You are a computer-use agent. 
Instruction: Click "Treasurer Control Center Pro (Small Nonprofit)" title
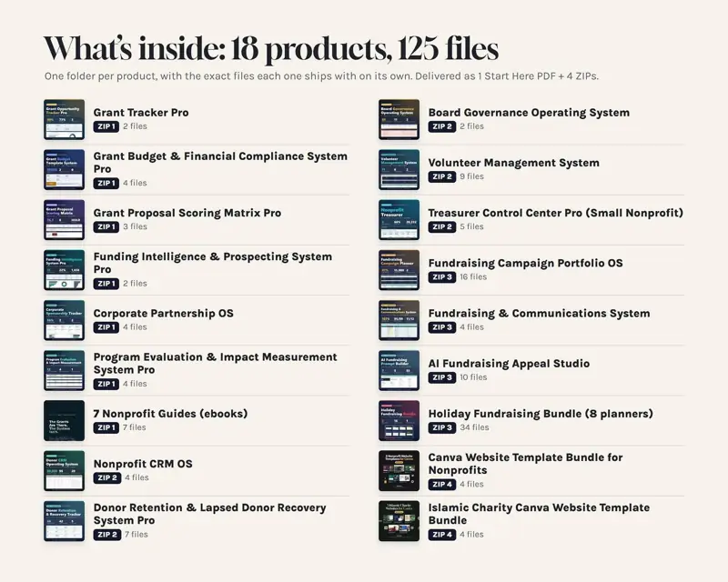pyautogui.click(x=556, y=213)
